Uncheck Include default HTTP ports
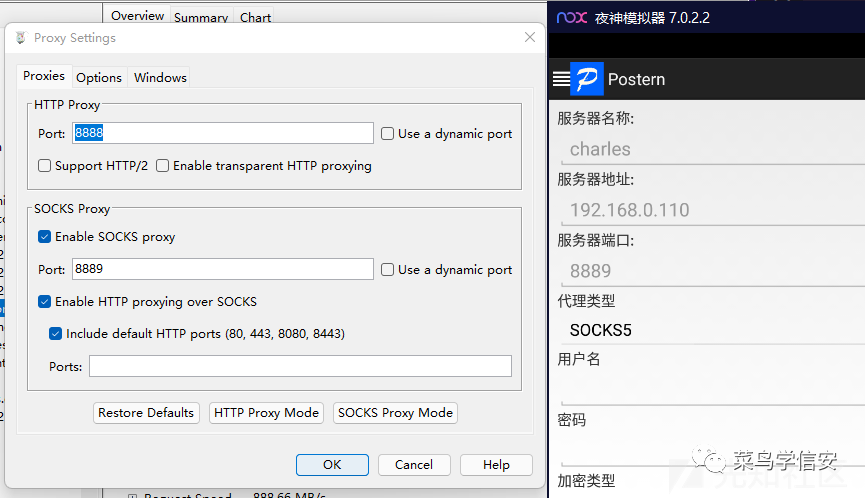Image resolution: width=865 pixels, height=498 pixels. coord(55,334)
